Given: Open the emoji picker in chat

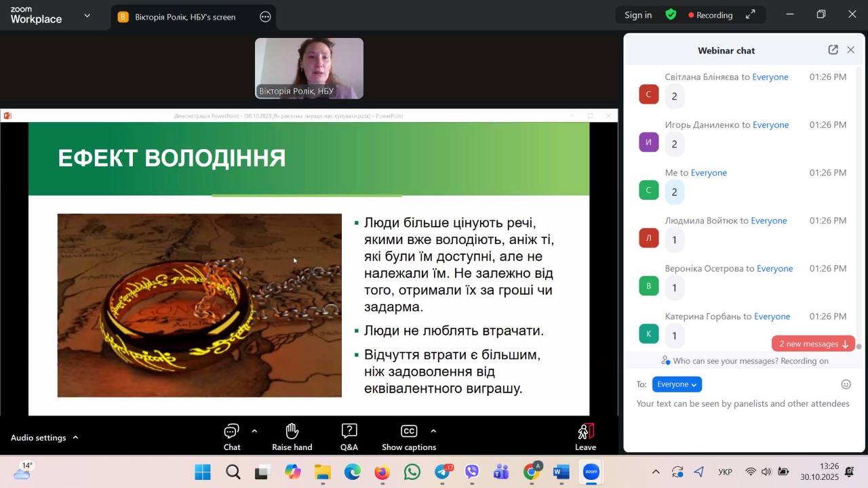Looking at the screenshot, I should coord(846,384).
